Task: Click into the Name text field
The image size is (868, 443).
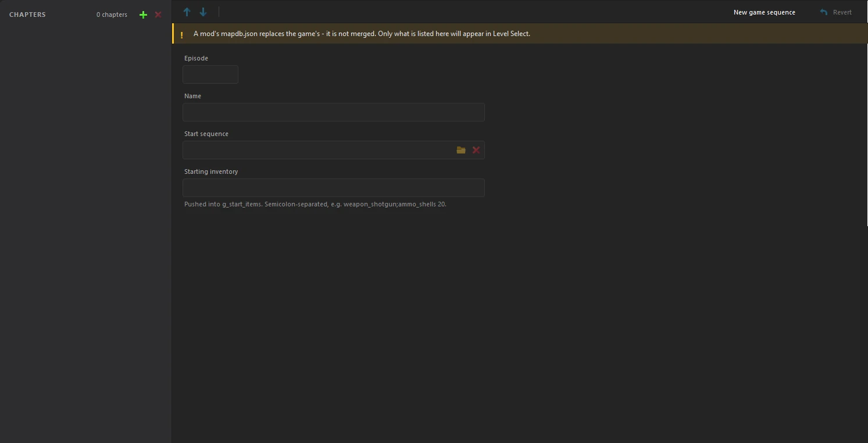Action: (334, 112)
